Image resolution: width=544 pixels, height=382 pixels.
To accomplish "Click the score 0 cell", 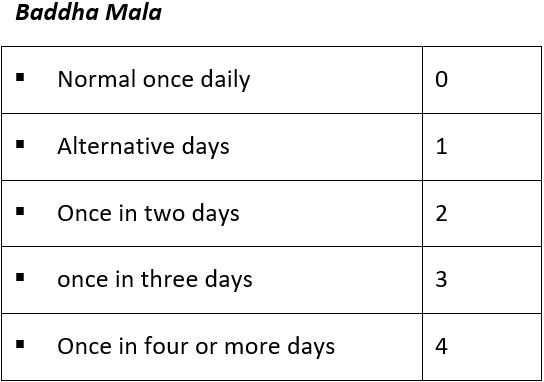I will click(x=482, y=80).
